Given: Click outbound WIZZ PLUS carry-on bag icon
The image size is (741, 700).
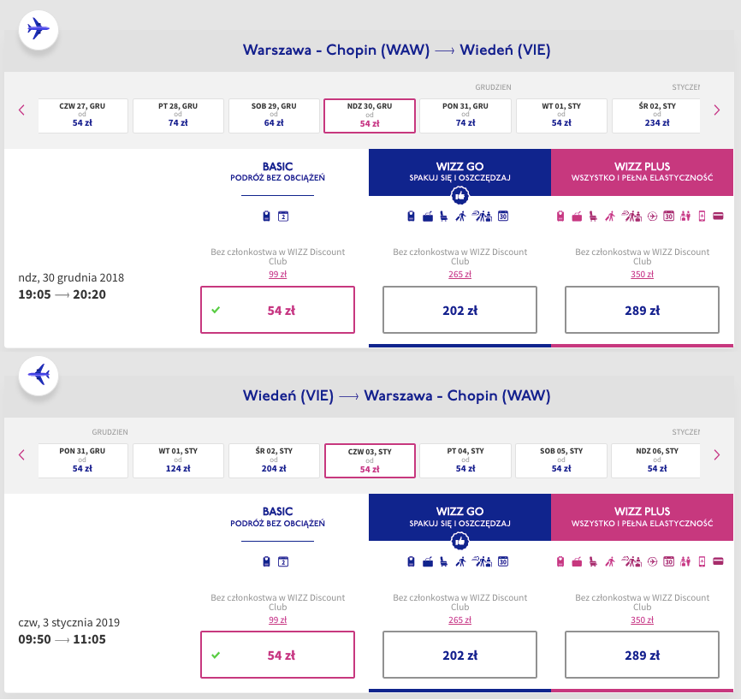Looking at the screenshot, I should click(560, 216).
